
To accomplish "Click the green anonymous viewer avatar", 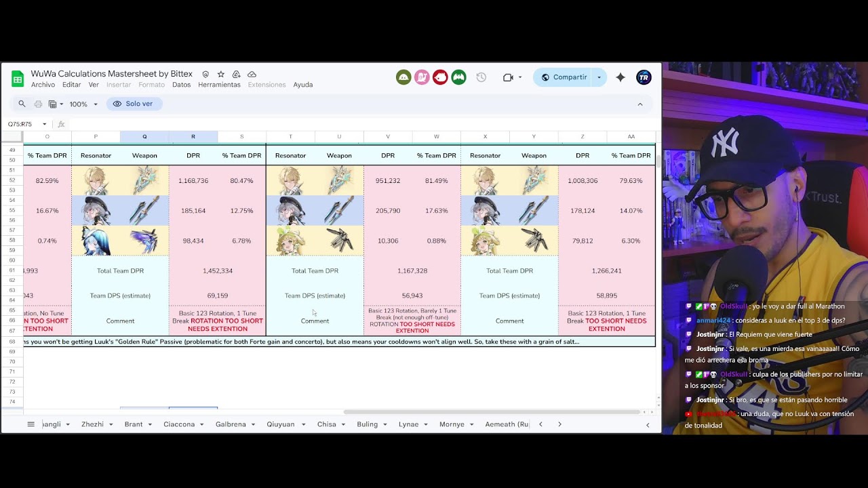I will (x=403, y=77).
